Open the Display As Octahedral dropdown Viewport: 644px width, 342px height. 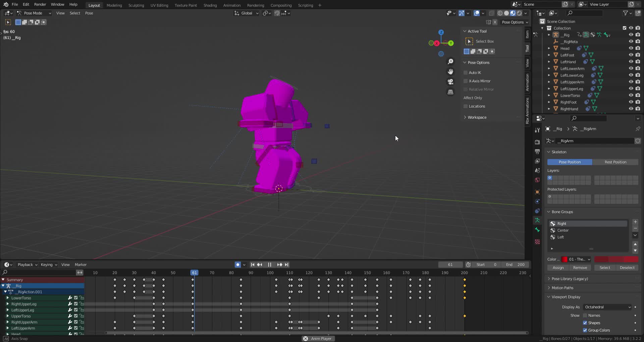607,307
